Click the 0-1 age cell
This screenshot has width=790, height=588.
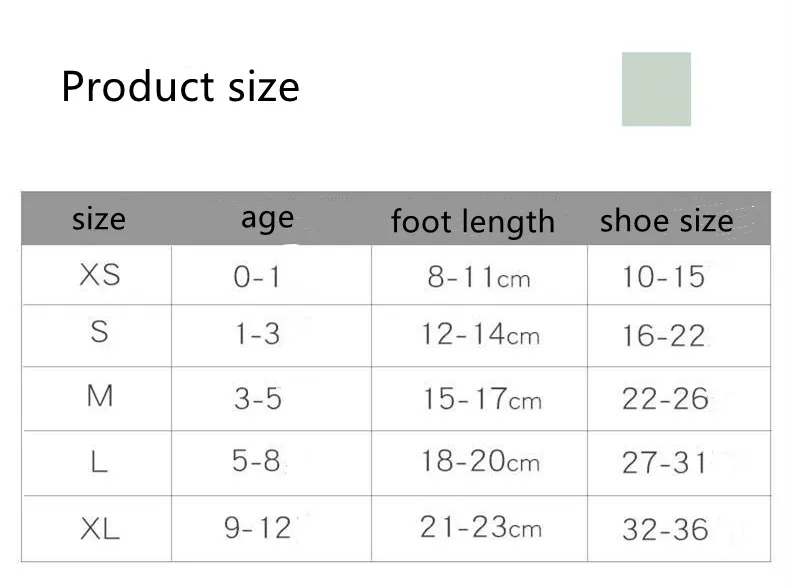(272, 275)
